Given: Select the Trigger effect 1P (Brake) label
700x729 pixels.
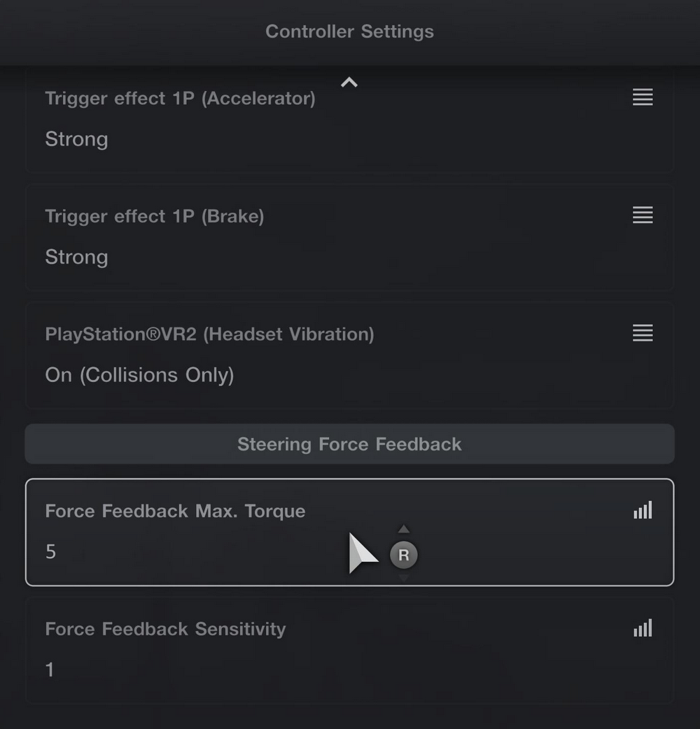Looking at the screenshot, I should click(x=155, y=216).
